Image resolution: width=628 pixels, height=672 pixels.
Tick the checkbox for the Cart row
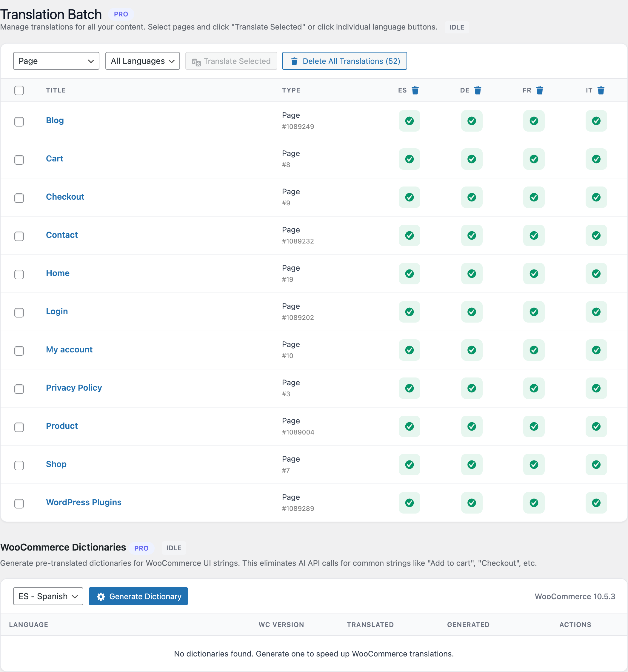tap(19, 160)
